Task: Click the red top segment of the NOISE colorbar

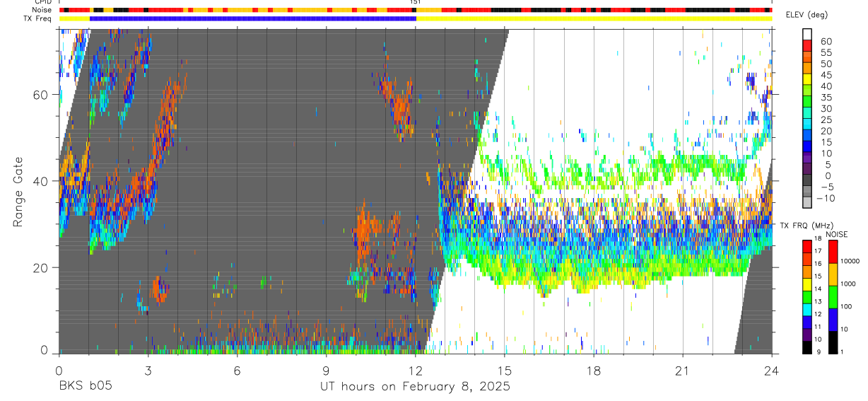Action: pos(833,252)
